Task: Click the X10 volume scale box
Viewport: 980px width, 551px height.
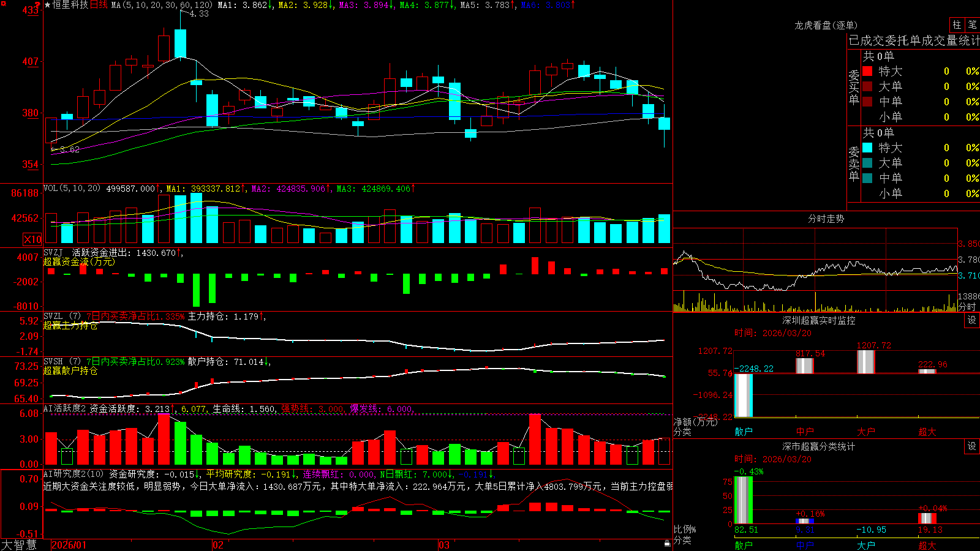Action: (32, 239)
